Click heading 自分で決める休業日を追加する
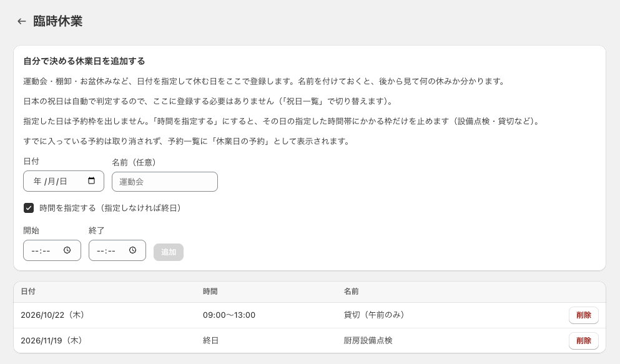 (x=84, y=61)
